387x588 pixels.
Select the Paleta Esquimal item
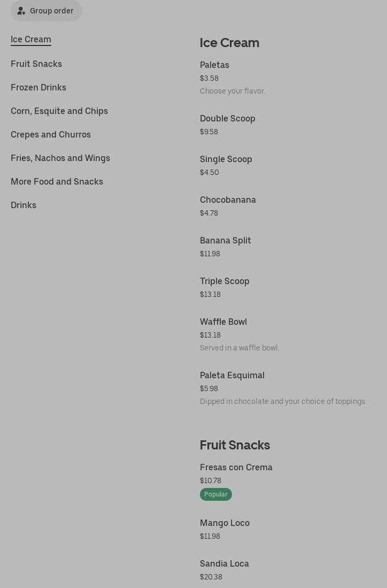232,375
